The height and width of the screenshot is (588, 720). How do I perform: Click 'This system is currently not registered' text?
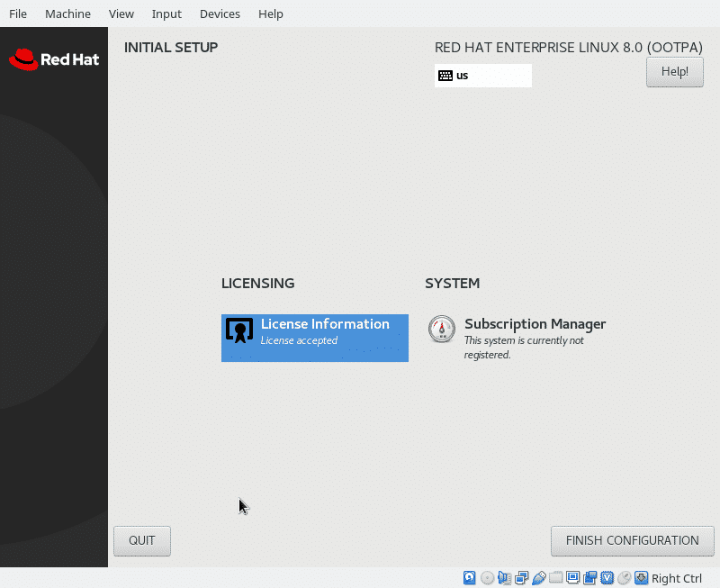point(524,348)
